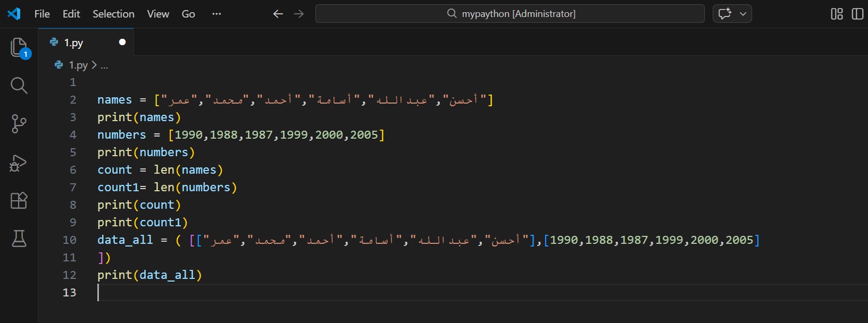Go back with the left arrow
This screenshot has width=868, height=323.
[278, 14]
